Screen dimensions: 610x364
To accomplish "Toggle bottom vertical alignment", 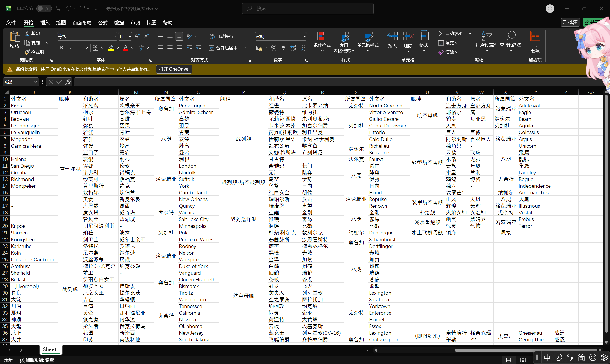I will (x=179, y=36).
